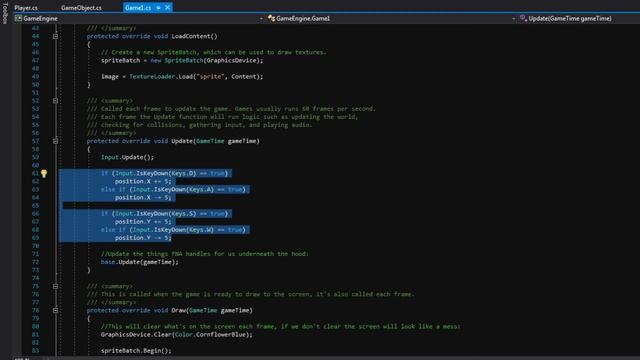Open the GameEngine.Game1 class dropdown
Screen dimensions: 640x360
pos(391,18)
